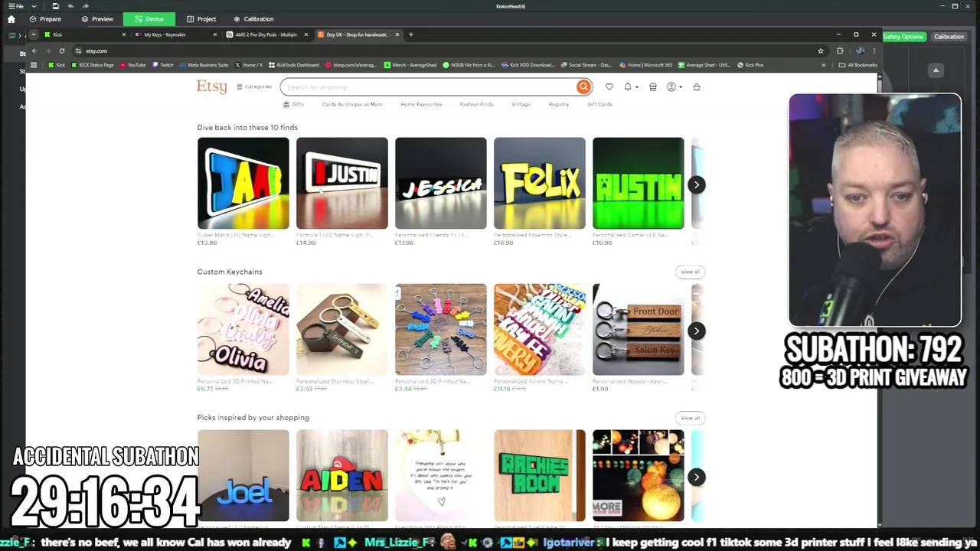Open the Etsy shop manager icon
Image resolution: width=980 pixels, height=551 pixels.
coord(653,87)
